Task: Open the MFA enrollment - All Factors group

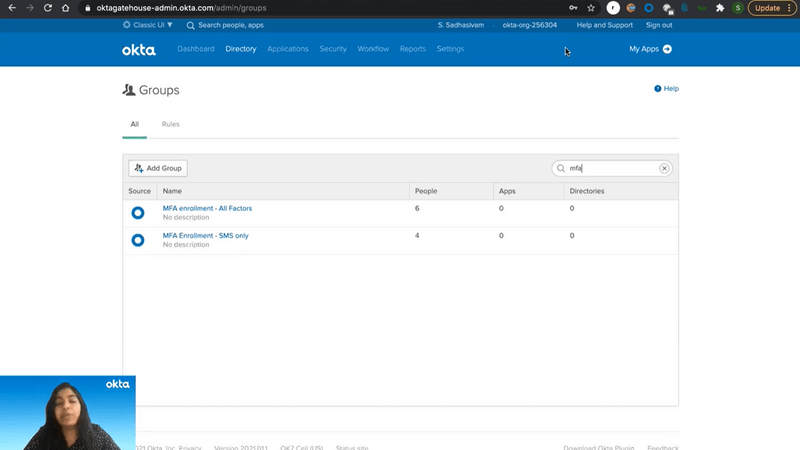Action: [207, 208]
